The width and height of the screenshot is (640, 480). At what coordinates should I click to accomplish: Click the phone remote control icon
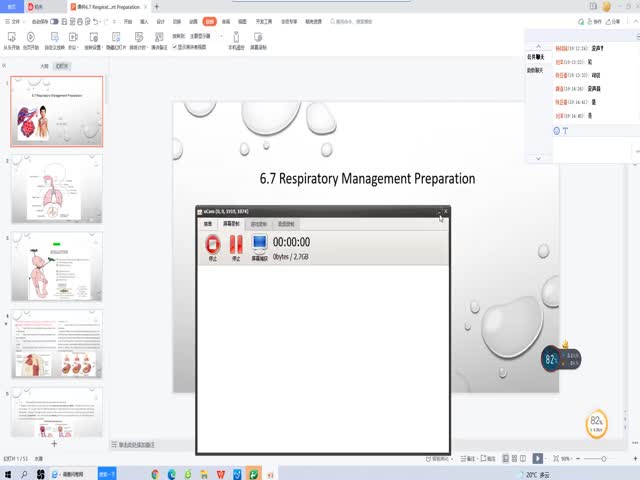(x=236, y=37)
